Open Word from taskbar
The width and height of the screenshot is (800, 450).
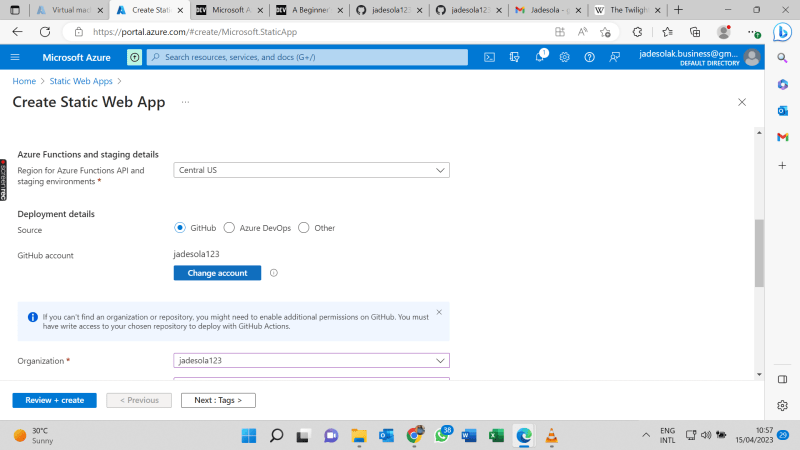[469, 436]
